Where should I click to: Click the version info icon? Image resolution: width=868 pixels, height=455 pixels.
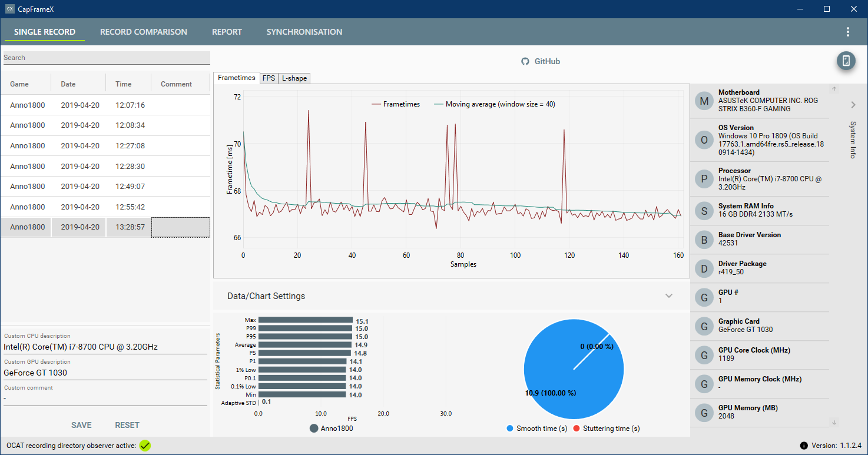(804, 446)
